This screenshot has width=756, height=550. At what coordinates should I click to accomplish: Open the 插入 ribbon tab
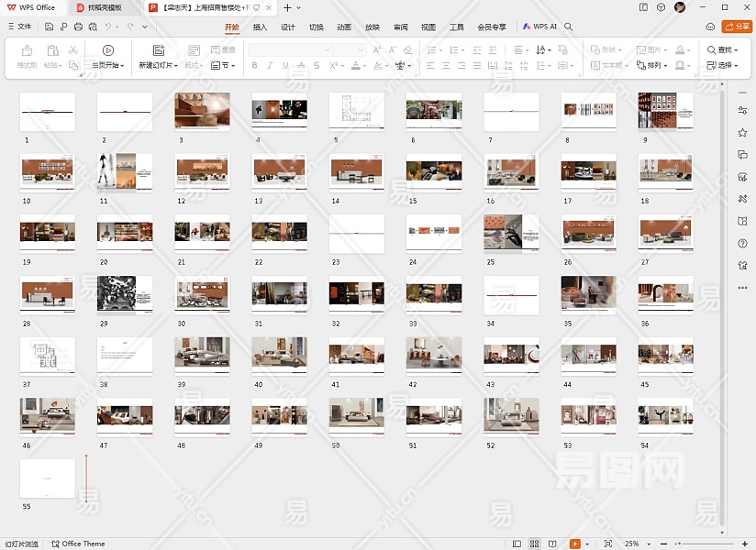[261, 27]
